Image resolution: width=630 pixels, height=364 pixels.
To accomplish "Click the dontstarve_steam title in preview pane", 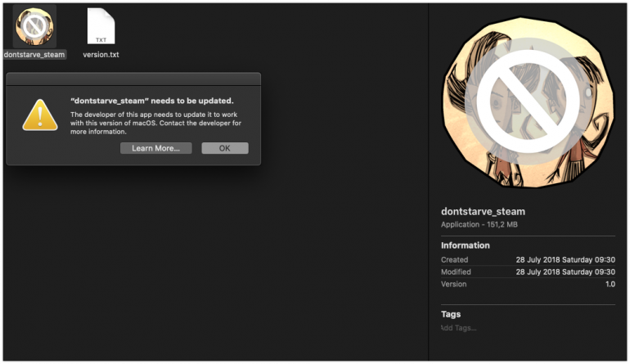I will [483, 211].
